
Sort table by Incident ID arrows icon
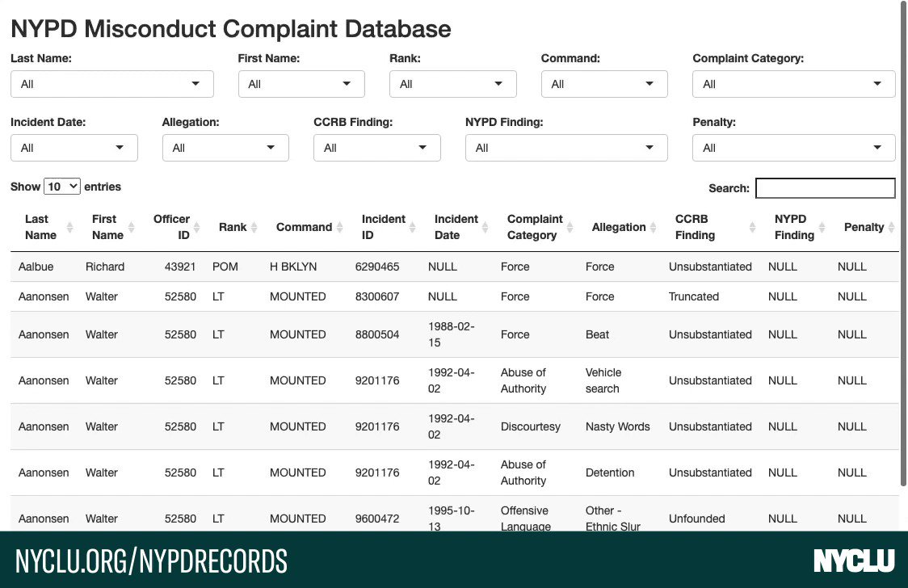412,228
